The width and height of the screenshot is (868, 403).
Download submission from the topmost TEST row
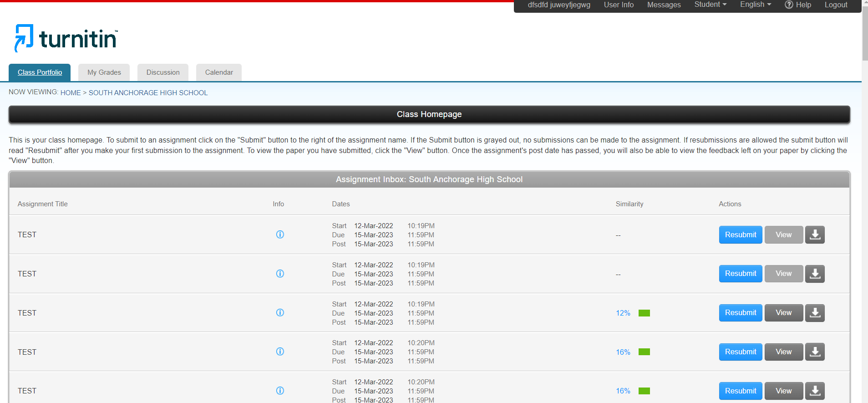coord(815,235)
